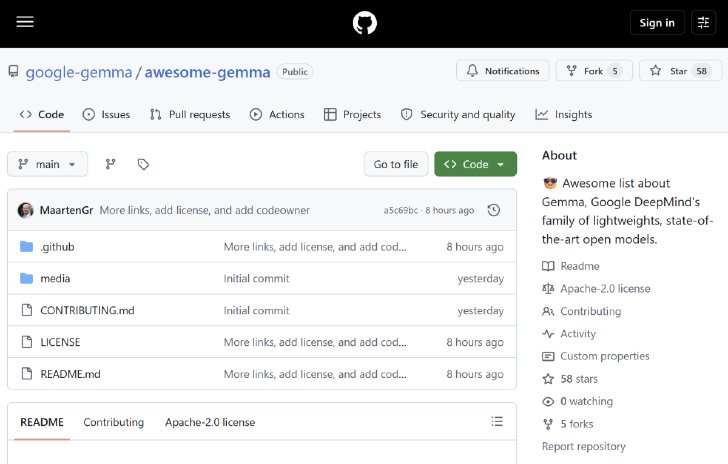Click the media folder icon

click(x=26, y=278)
